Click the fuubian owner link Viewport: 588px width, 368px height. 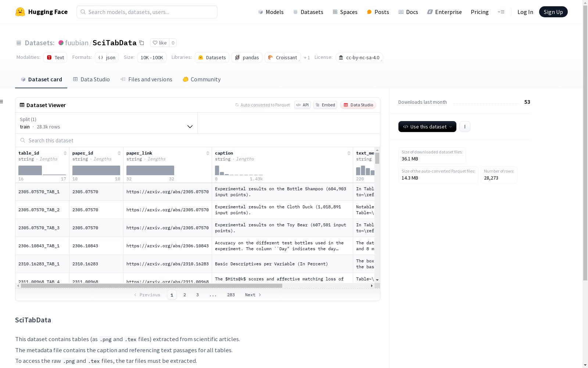pos(77,43)
